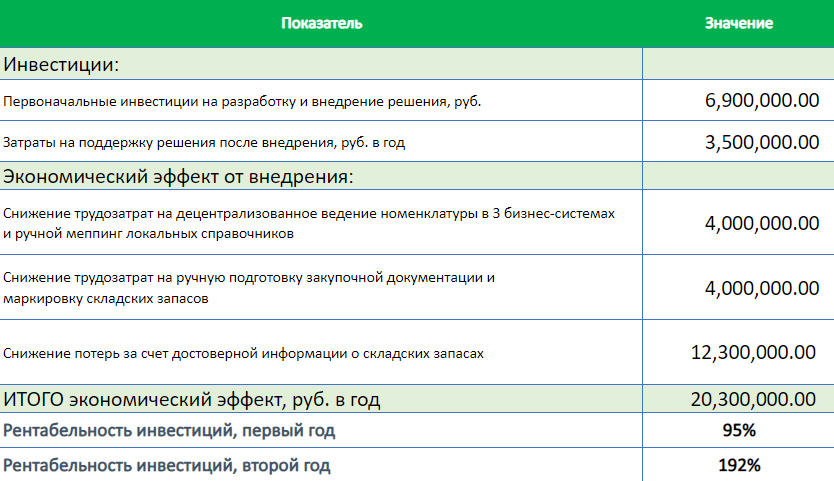The width and height of the screenshot is (834, 481).
Task: Select the "Инвестиции:" section row
Action: point(62,65)
